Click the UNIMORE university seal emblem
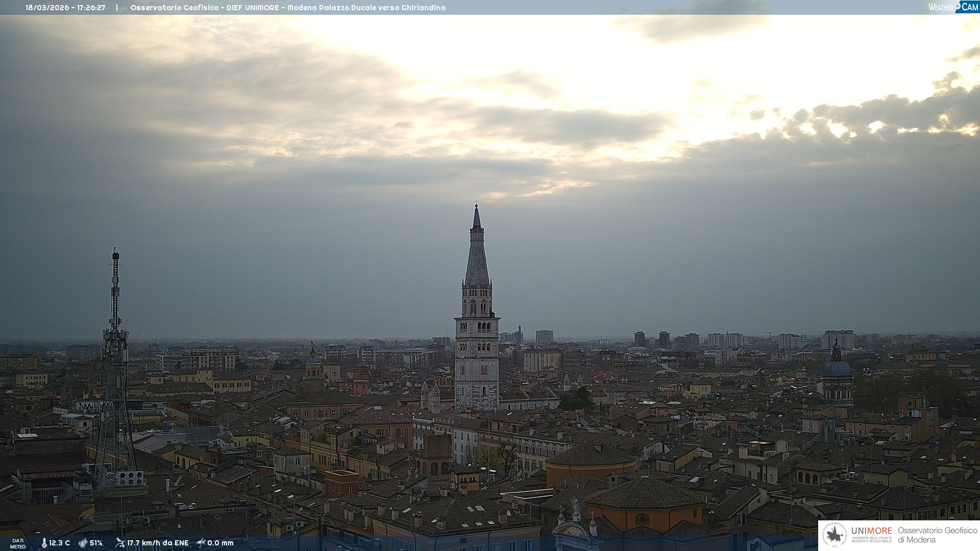Screen dimensions: 980x551 click(835, 535)
